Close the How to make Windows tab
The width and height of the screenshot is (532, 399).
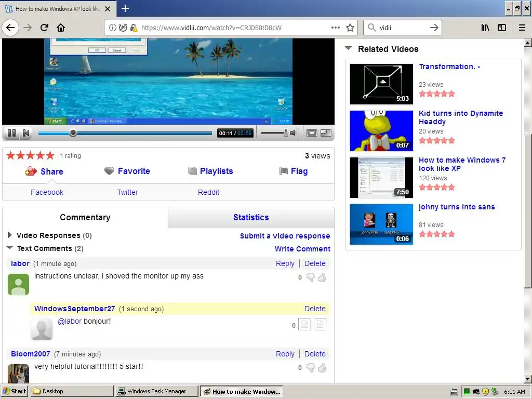(108, 9)
